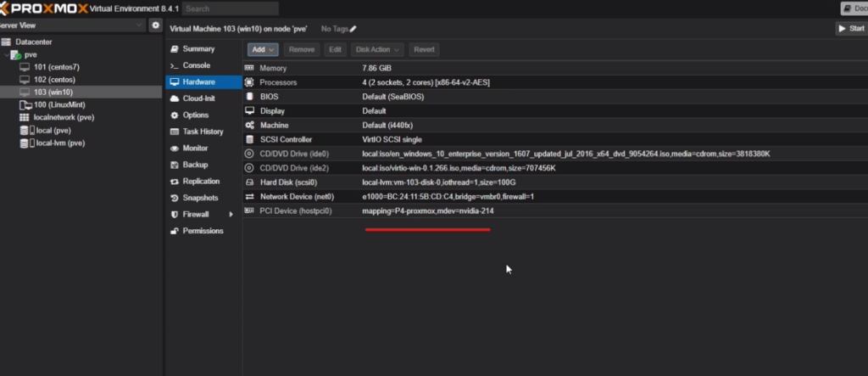This screenshot has width=868, height=376.
Task: Open Documentation button
Action: 854,8
